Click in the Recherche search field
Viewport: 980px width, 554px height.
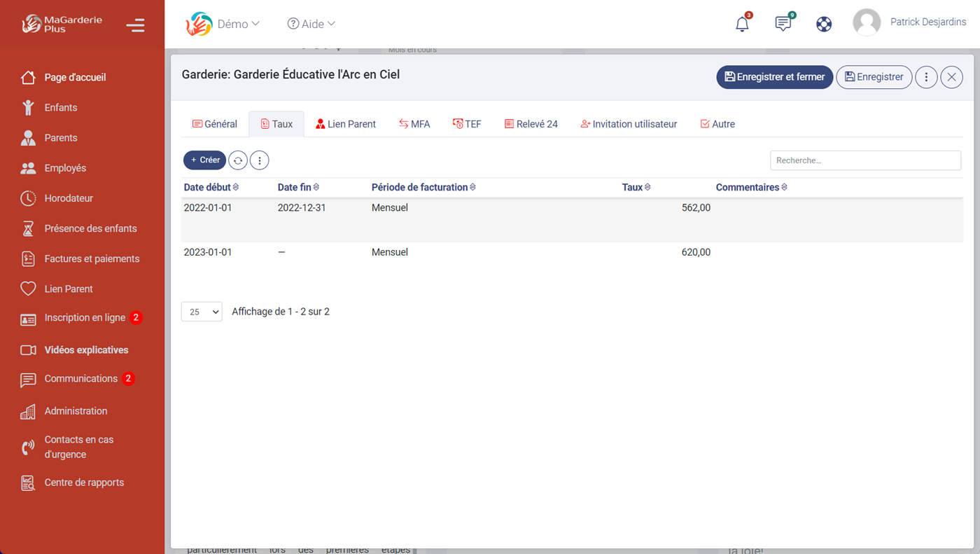[x=865, y=160]
